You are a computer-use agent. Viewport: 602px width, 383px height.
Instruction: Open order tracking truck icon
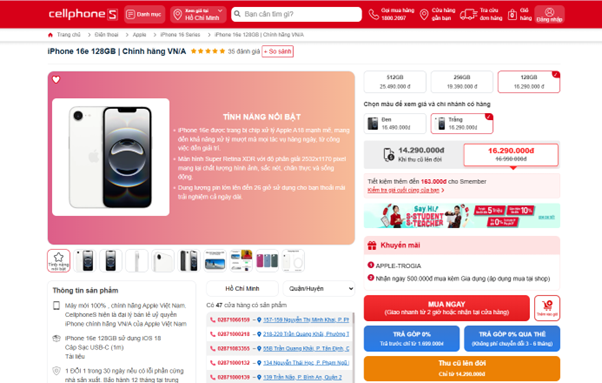pyautogui.click(x=468, y=15)
